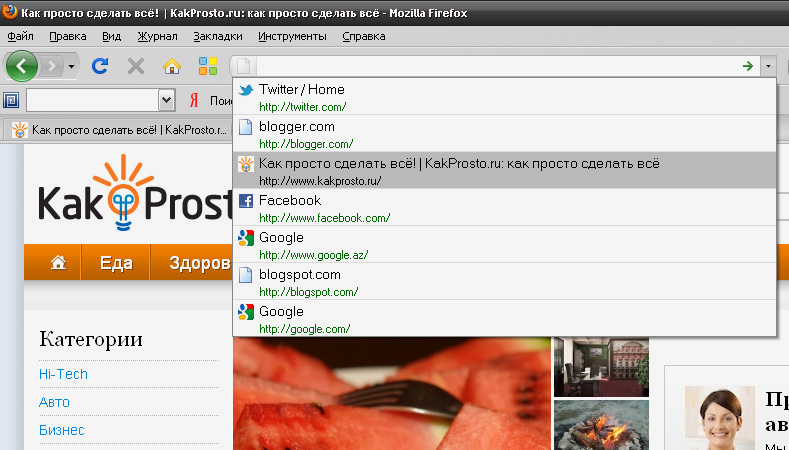Click the Firefox logo in title bar
The image size is (789, 450).
[x=9, y=11]
